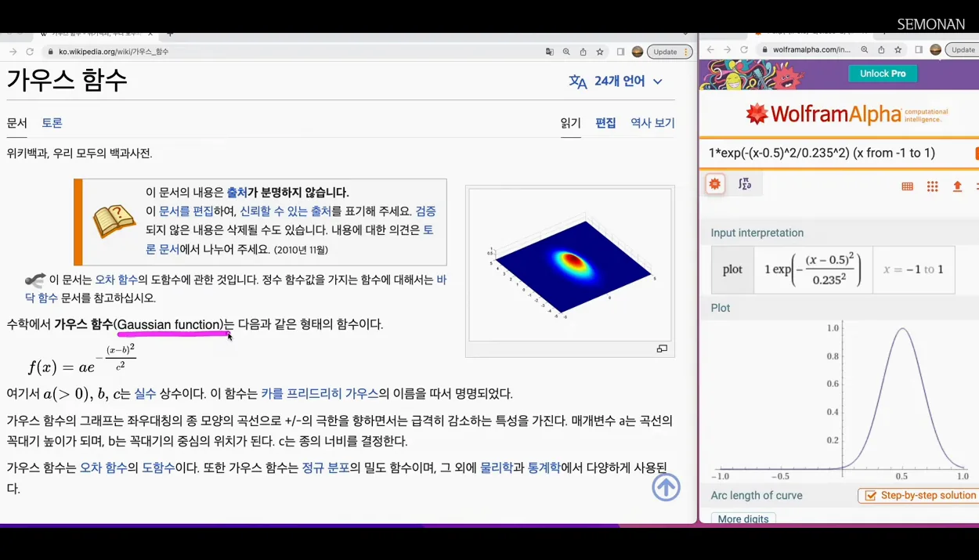Click the scroll-to-top arrow button
Screen dimensions: 979x560
tap(666, 487)
